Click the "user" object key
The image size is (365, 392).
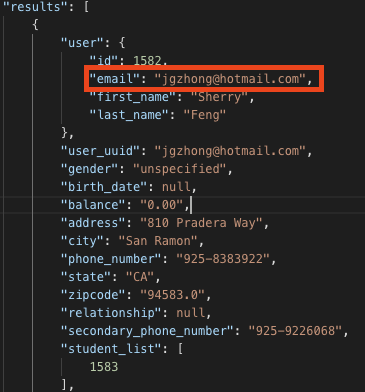(x=83, y=43)
